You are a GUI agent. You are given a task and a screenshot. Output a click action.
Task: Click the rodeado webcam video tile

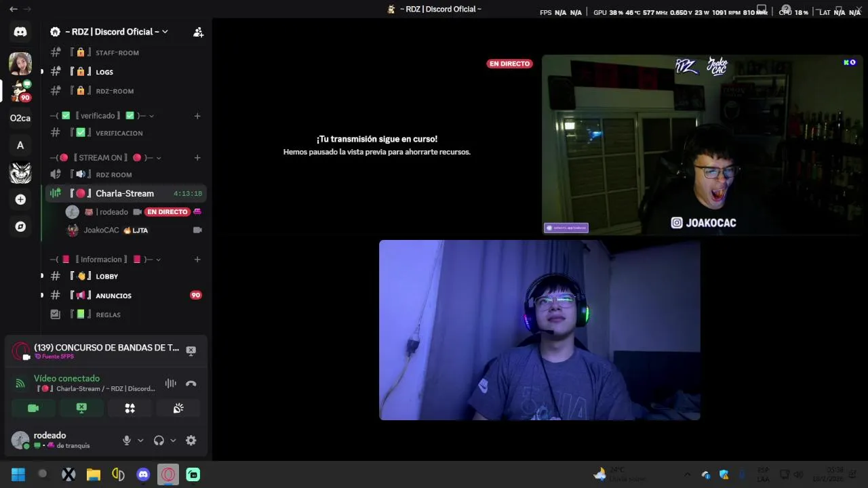click(540, 330)
